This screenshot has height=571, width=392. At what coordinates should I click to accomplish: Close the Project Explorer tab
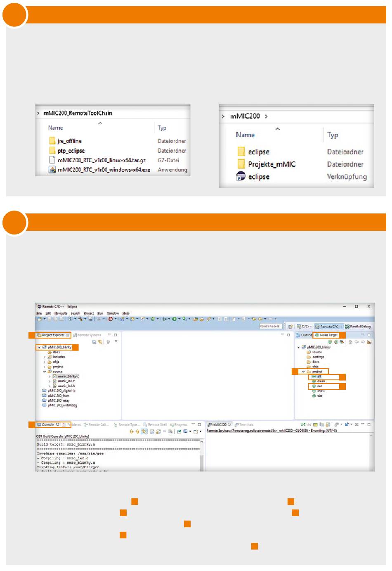click(x=68, y=335)
